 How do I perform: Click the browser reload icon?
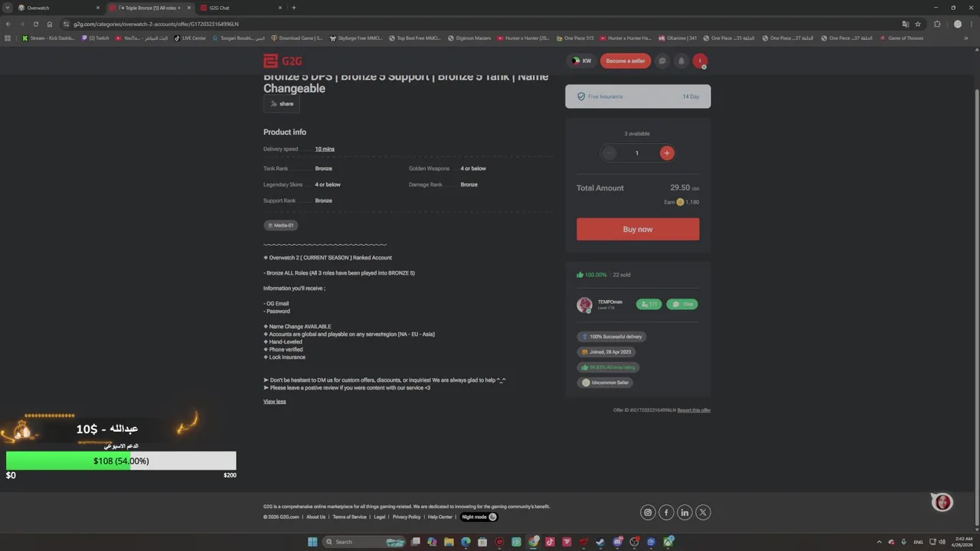click(x=35, y=24)
